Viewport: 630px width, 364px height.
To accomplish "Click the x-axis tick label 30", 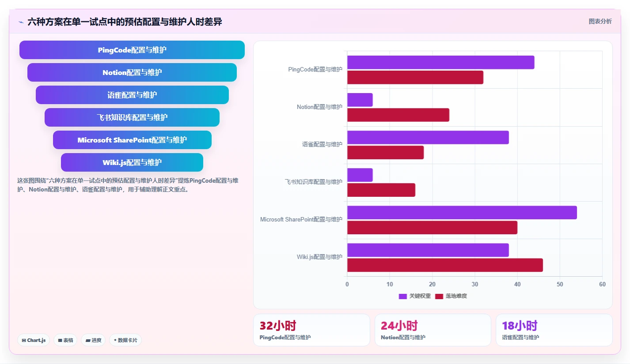I will point(475,285).
